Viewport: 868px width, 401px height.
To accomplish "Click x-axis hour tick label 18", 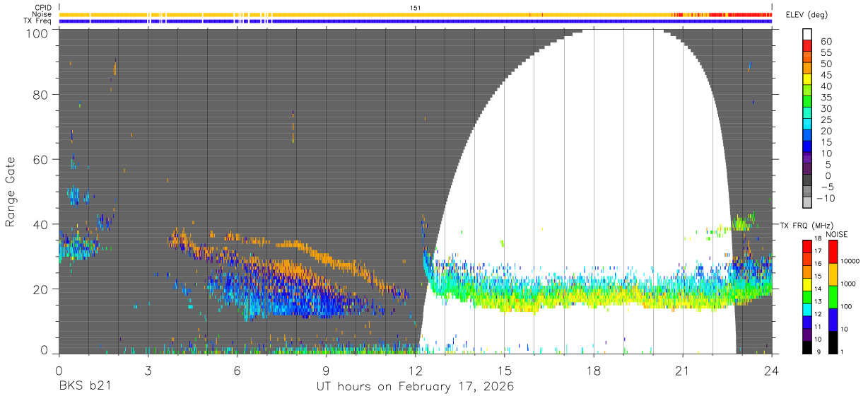I will 593,370.
